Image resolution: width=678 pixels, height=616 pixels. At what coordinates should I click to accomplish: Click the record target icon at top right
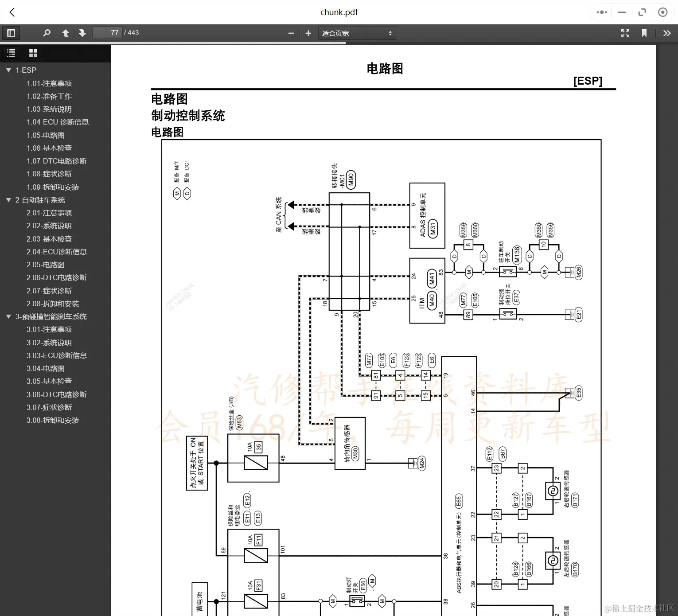click(663, 12)
